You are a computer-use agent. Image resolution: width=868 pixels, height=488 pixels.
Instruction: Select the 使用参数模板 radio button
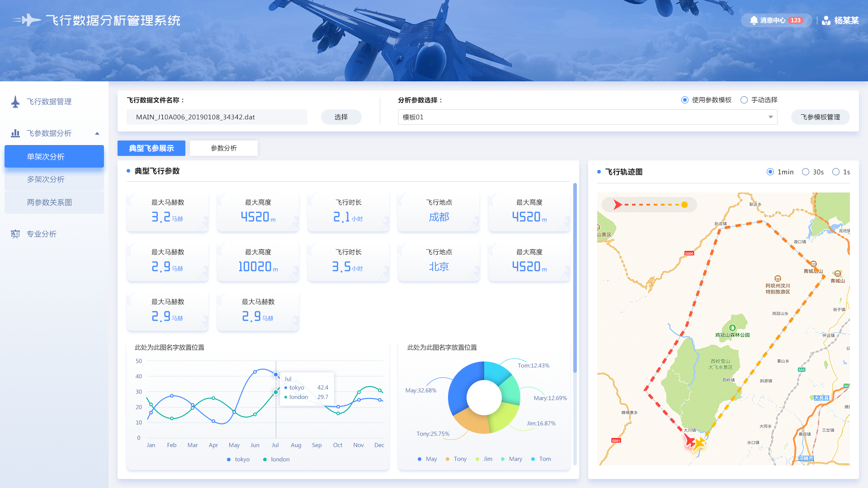pos(685,100)
